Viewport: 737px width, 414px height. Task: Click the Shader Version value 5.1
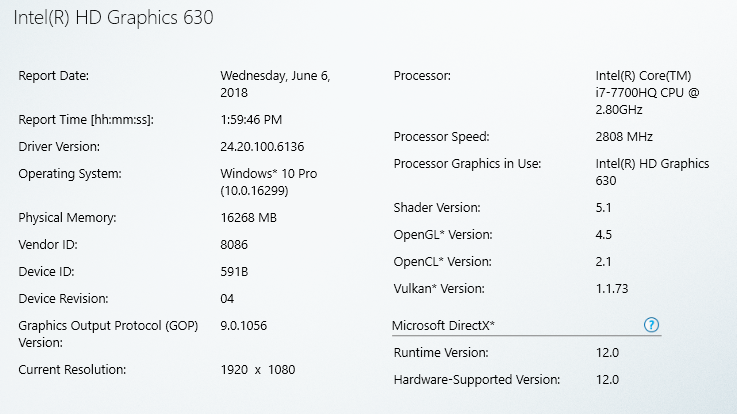pyautogui.click(x=603, y=208)
